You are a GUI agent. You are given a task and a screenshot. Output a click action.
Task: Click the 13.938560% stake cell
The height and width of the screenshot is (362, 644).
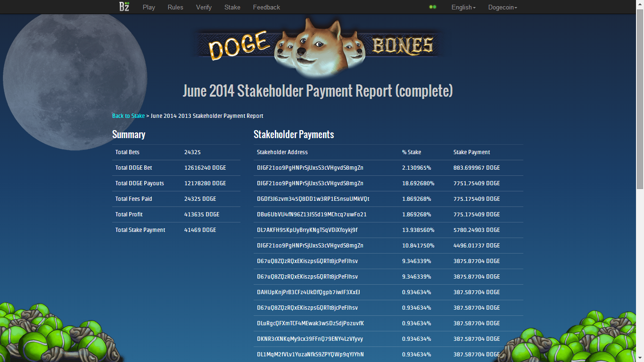click(x=418, y=230)
